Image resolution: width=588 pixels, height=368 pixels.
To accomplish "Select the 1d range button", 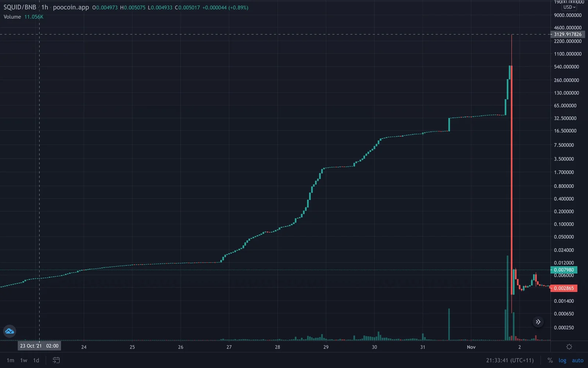I will point(36,360).
